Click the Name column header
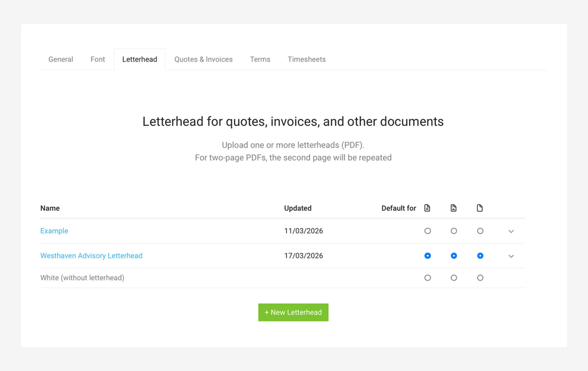The height and width of the screenshot is (371, 588). click(50, 208)
